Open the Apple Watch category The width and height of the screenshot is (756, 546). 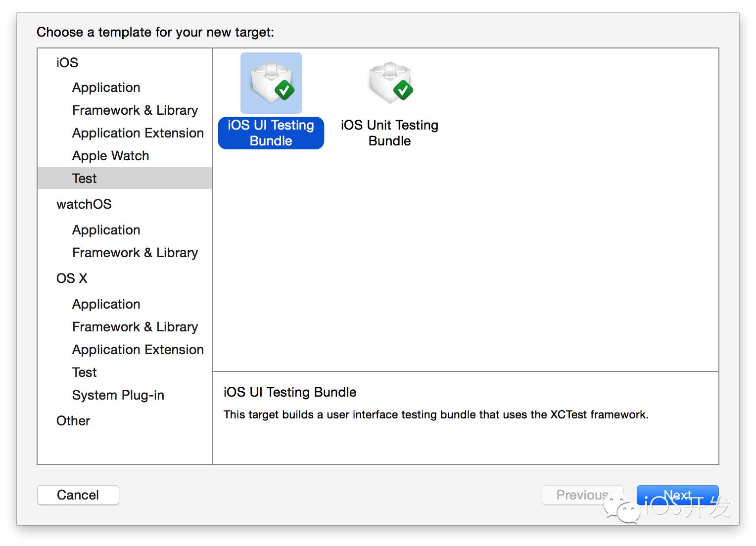[111, 156]
